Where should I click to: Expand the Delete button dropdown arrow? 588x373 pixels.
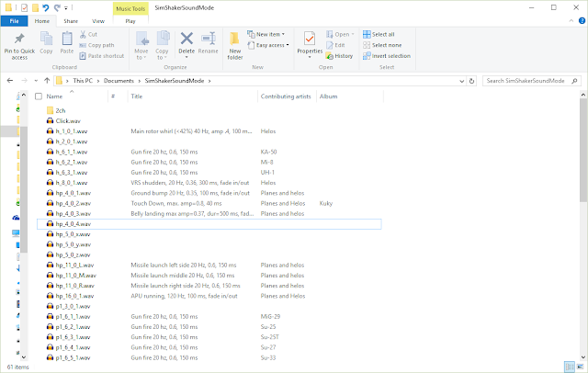(187, 57)
